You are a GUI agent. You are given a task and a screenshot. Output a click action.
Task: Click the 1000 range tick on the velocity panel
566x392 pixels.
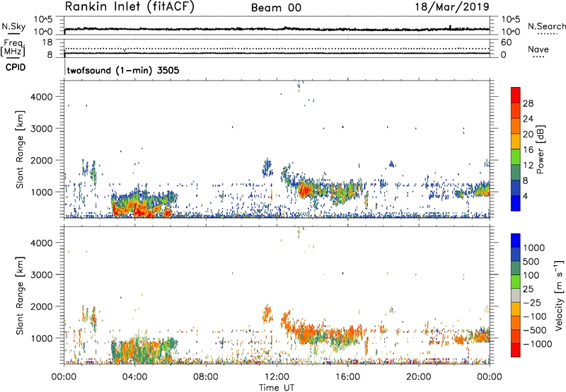click(42, 338)
